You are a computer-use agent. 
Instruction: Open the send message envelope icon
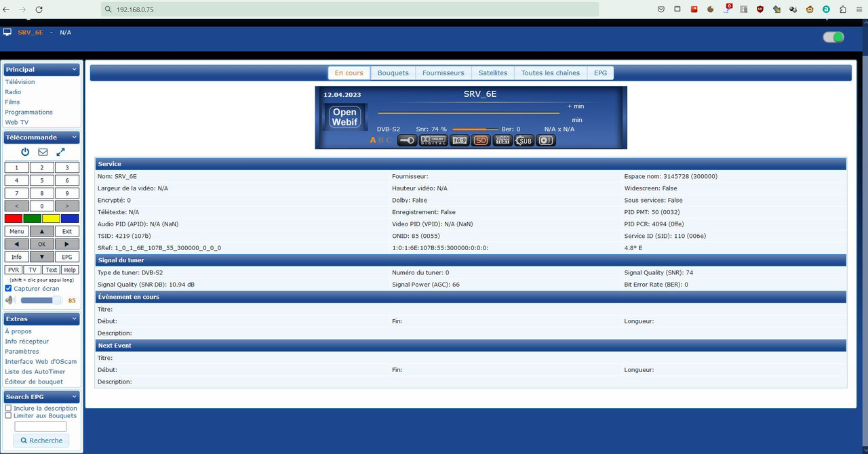pos(43,152)
